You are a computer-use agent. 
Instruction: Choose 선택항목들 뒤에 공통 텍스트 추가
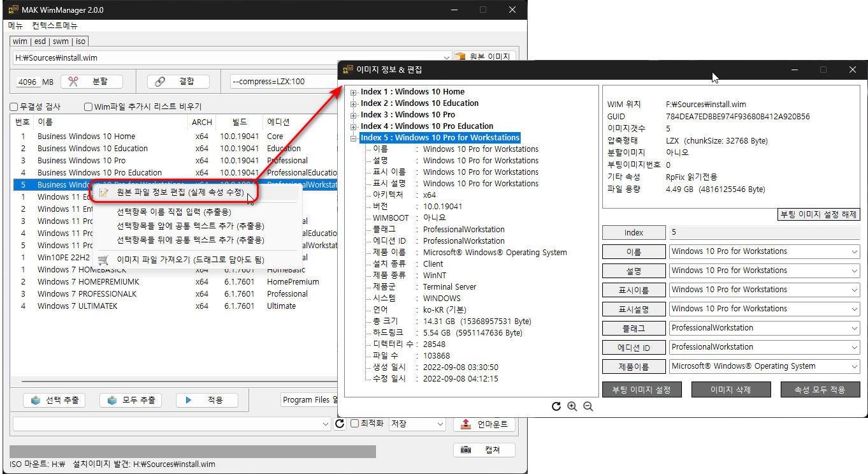(196, 240)
